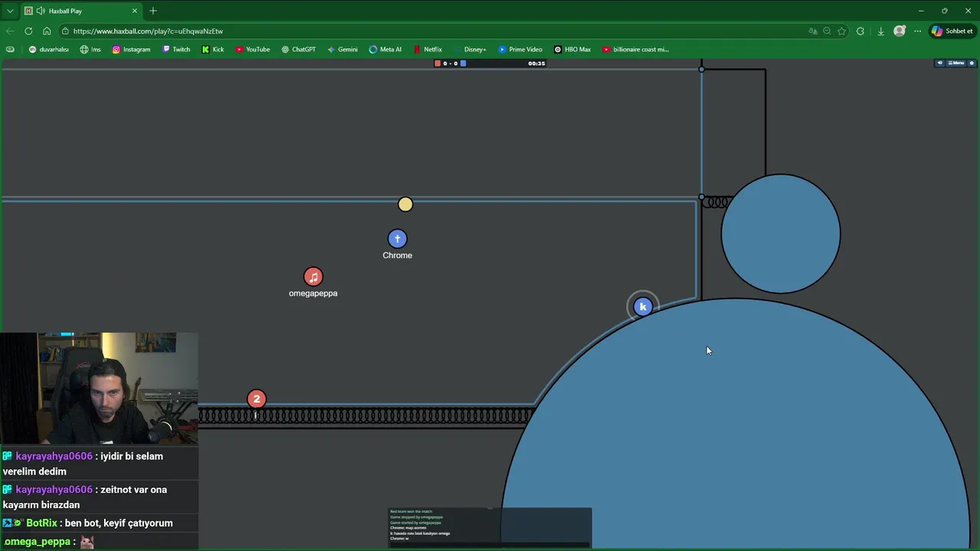Open the browser profile avatar
980x551 pixels.
(x=900, y=31)
